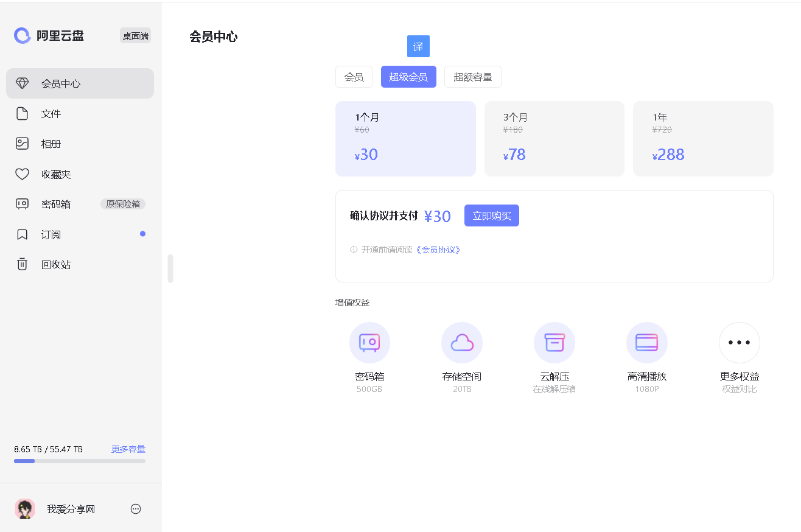Click the 云解压 archive benefit icon
This screenshot has width=801, height=532.
coord(554,343)
